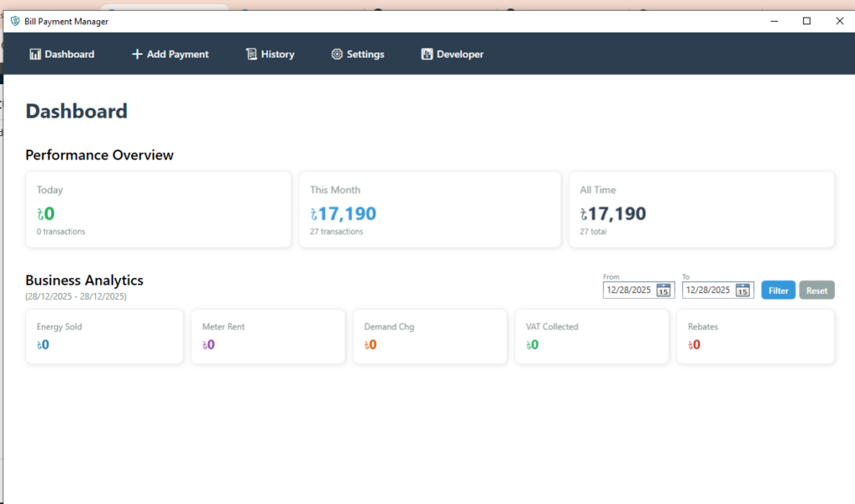Click the Developer icon in navbar
The width and height of the screenshot is (855, 504).
tap(427, 54)
